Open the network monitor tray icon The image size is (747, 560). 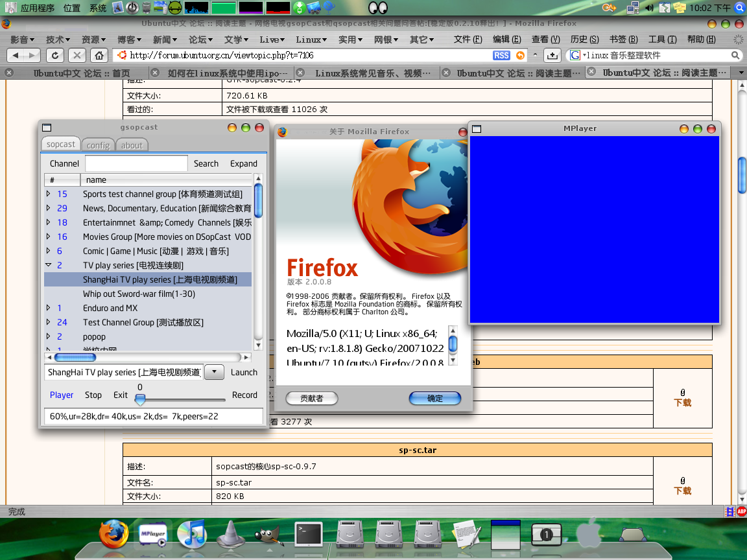(633, 8)
